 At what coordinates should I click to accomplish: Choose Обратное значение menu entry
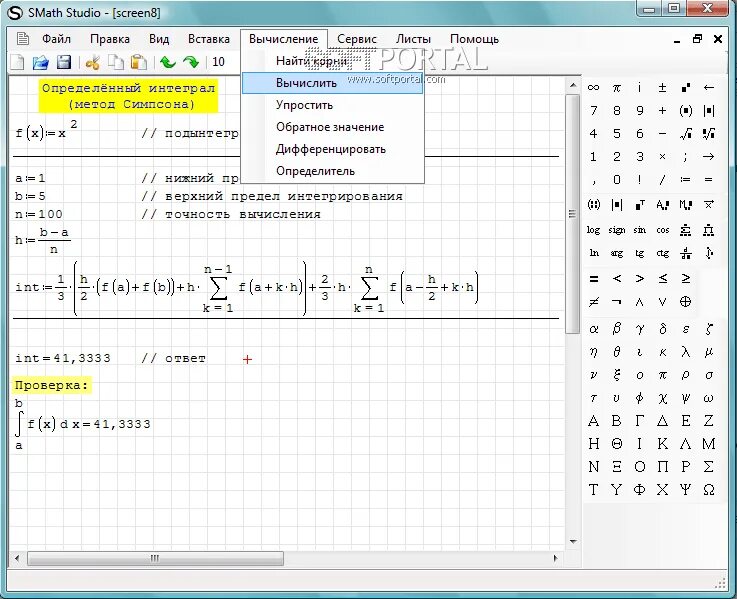[x=332, y=127]
